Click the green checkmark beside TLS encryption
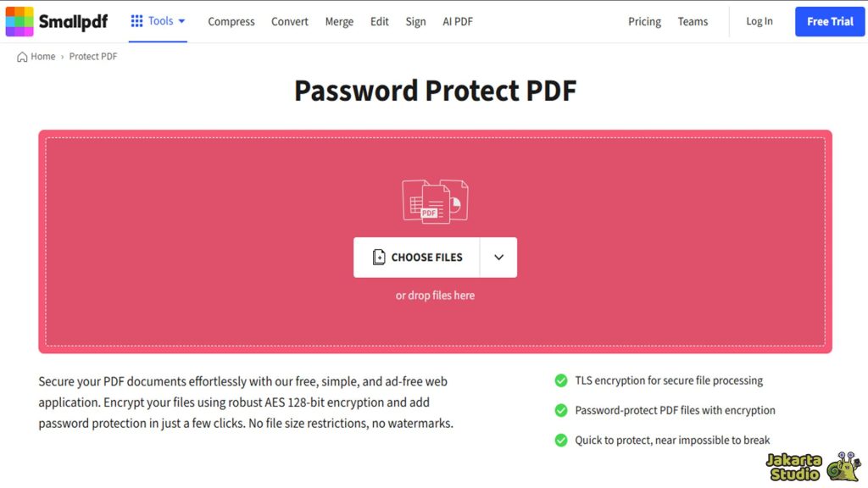868x488 pixels. pos(560,380)
